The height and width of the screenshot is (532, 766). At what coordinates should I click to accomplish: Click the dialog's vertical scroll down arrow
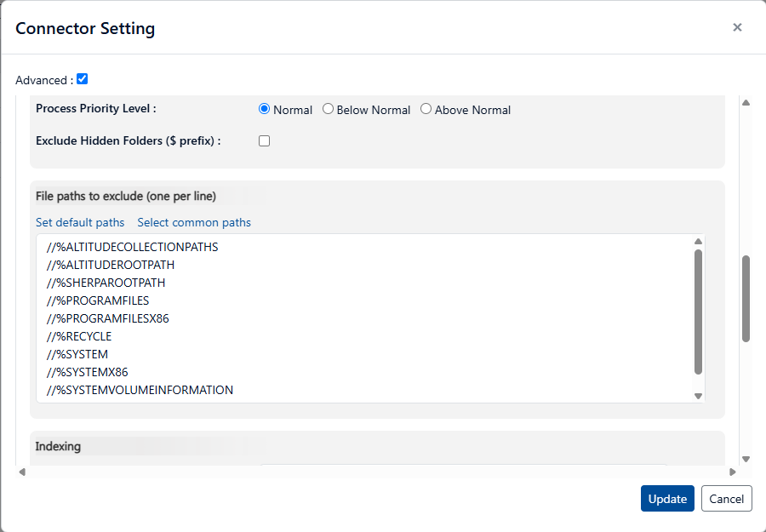(746, 459)
